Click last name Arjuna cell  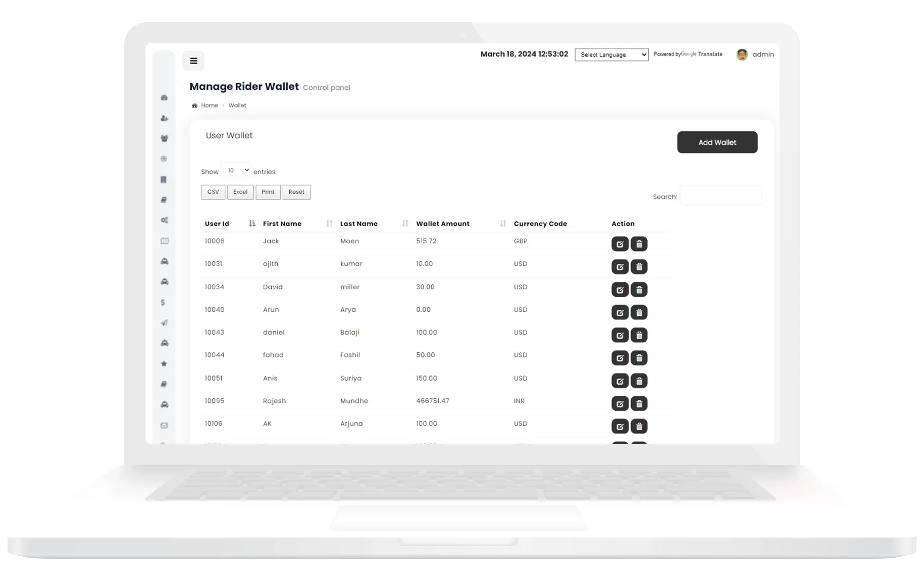(351, 424)
